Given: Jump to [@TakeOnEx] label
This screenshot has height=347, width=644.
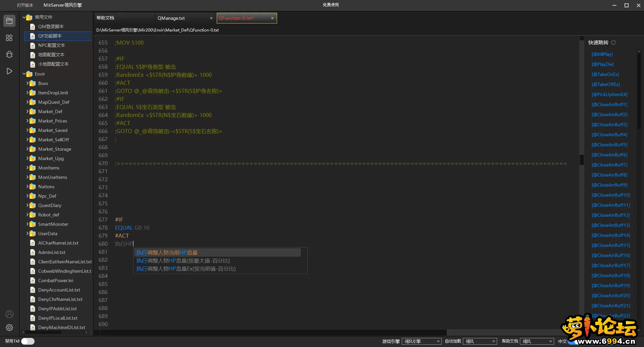Looking at the screenshot, I should coord(605,74).
